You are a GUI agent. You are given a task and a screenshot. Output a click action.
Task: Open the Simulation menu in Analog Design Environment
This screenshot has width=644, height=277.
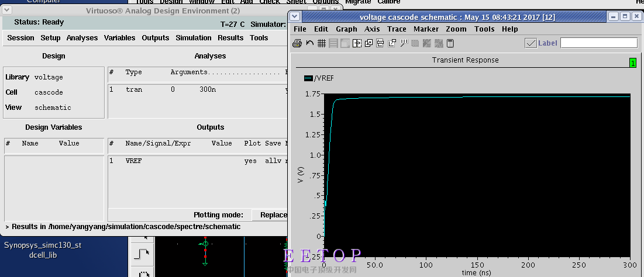(x=194, y=38)
